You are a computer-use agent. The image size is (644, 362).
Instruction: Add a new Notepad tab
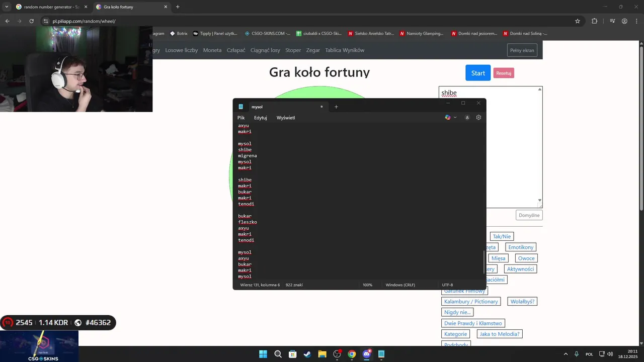pos(336,107)
